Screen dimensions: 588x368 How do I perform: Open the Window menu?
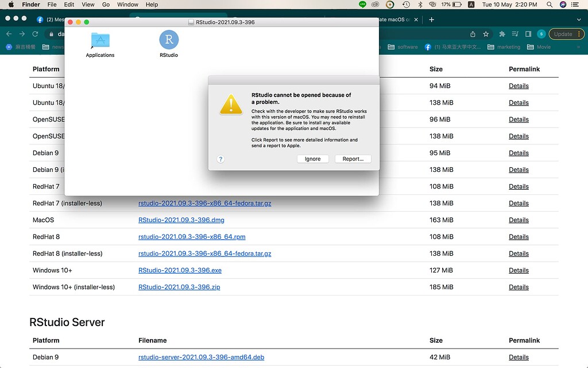pos(127,5)
